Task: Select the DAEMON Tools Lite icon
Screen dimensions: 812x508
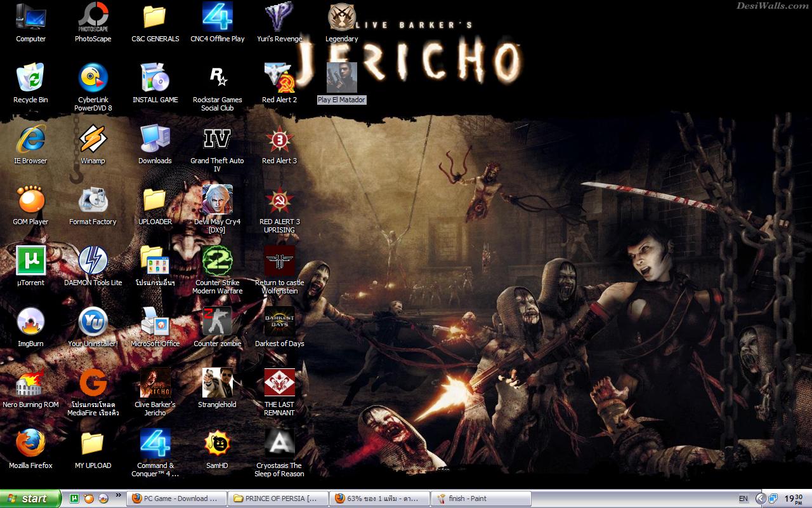Action: [x=93, y=261]
